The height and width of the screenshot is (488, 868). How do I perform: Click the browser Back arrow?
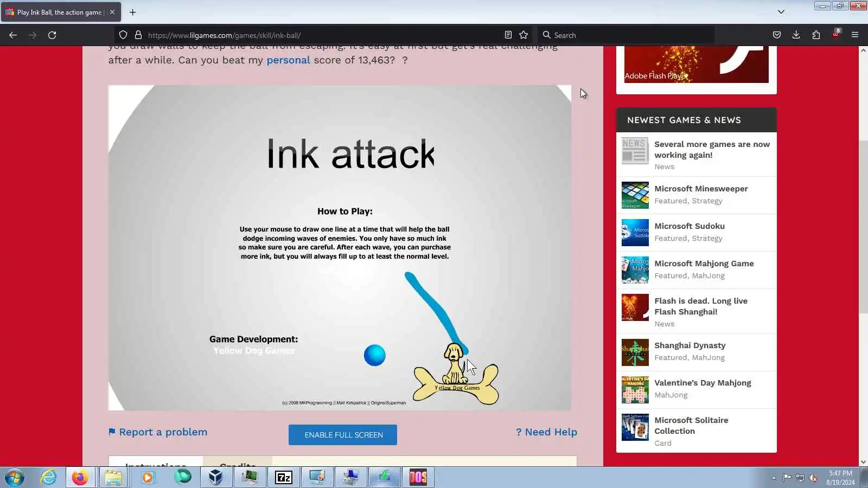coord(13,35)
